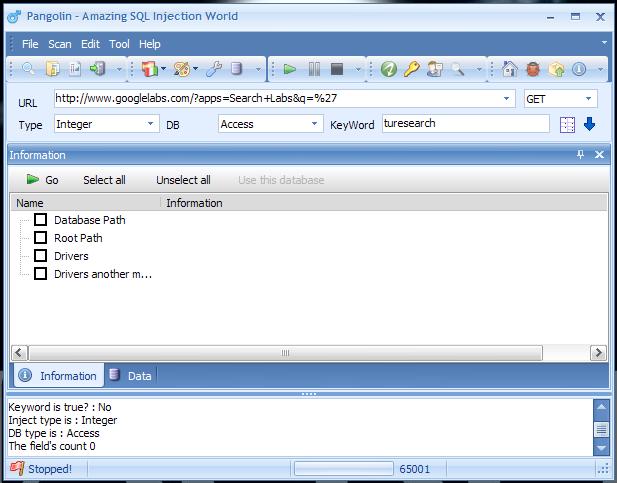This screenshot has width=617, height=483.
Task: Click the red bug icon
Action: pos(533,69)
